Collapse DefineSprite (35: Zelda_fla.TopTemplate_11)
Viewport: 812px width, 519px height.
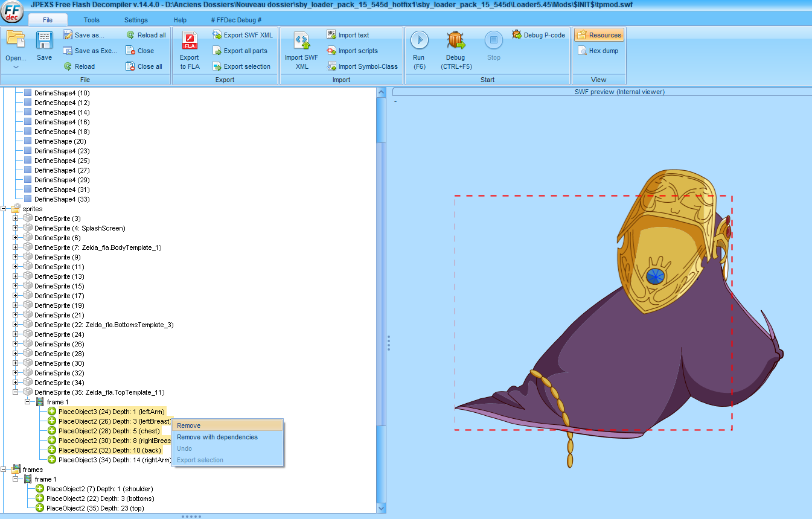pos(16,392)
